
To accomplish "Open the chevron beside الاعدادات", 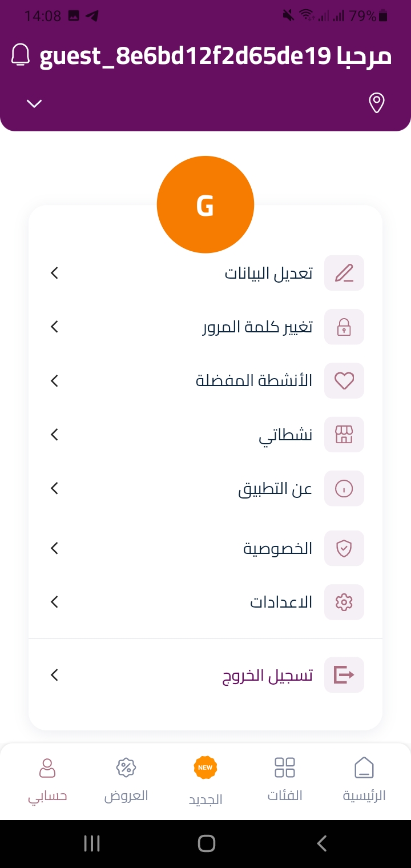I will (x=54, y=602).
